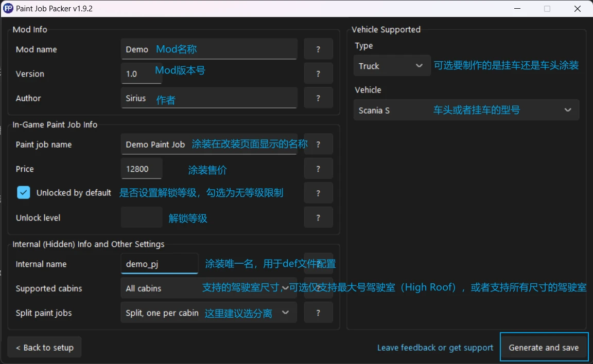Open the Split paint jobs dropdown
The image size is (593, 364).
pos(209,313)
